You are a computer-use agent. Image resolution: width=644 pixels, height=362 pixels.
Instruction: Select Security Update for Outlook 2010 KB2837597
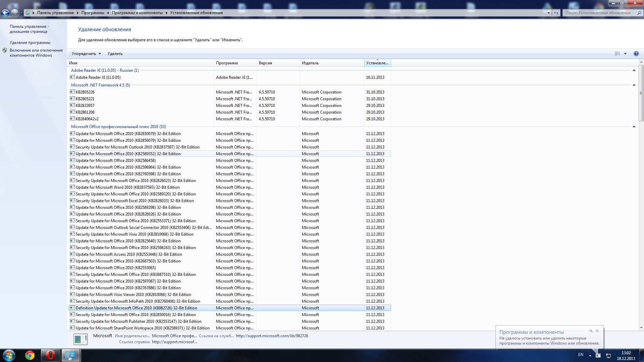(x=230, y=147)
